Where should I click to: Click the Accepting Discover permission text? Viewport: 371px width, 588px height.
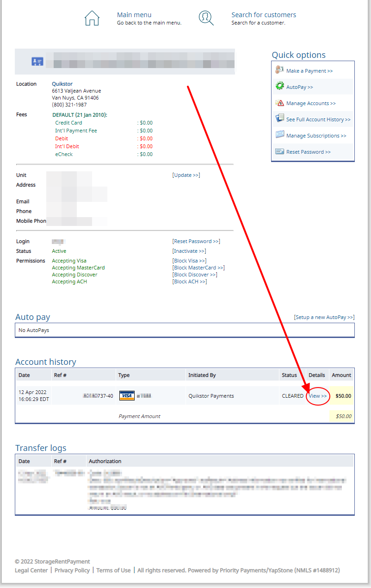[74, 275]
